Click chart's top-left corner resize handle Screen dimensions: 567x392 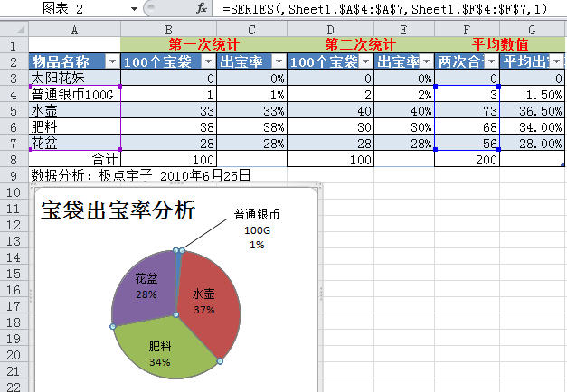(33, 185)
